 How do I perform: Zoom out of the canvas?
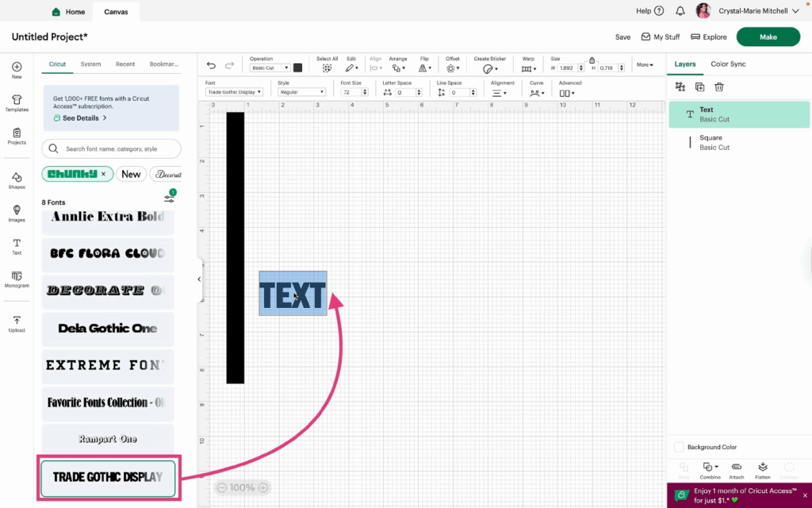[x=222, y=487]
